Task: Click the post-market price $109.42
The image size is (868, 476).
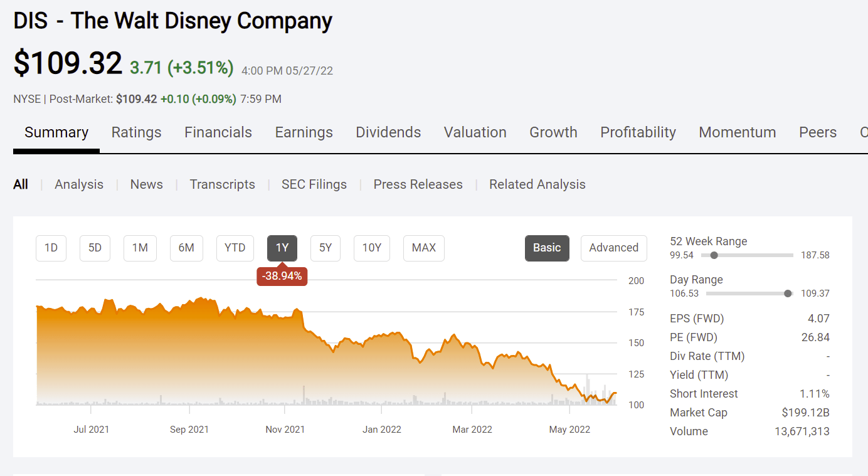Action: point(137,99)
